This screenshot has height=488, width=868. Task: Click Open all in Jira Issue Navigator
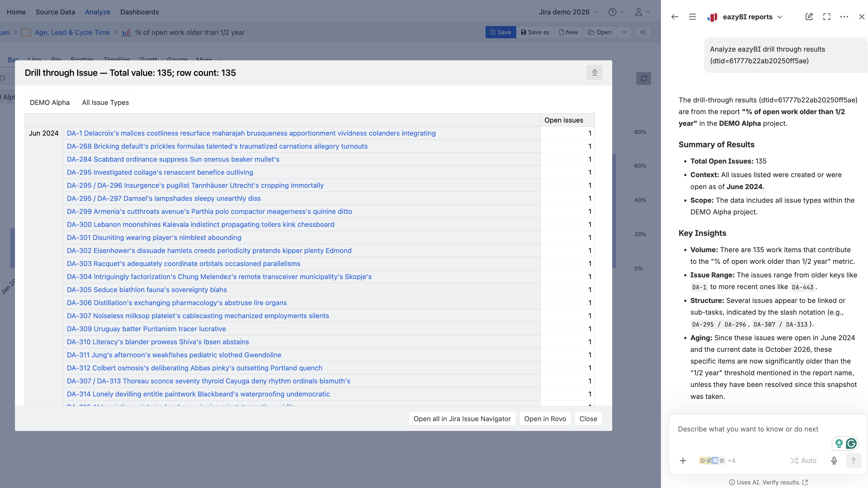pos(462,419)
